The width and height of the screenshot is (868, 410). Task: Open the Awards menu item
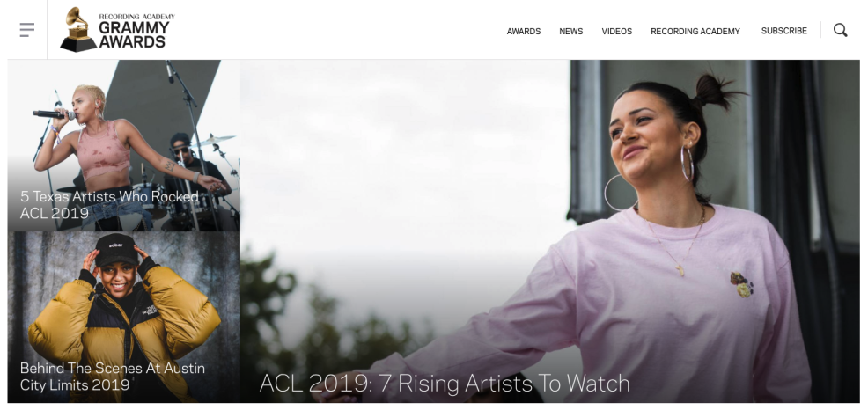point(524,32)
